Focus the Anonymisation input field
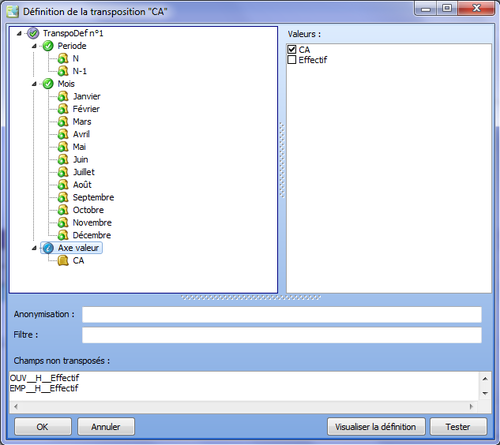500x445 pixels. click(x=282, y=315)
